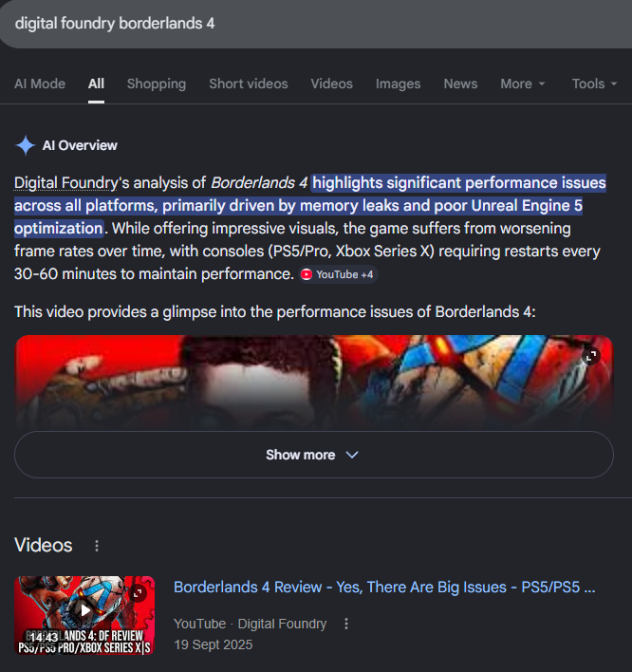Switch to the Shopping tab

coord(157,84)
